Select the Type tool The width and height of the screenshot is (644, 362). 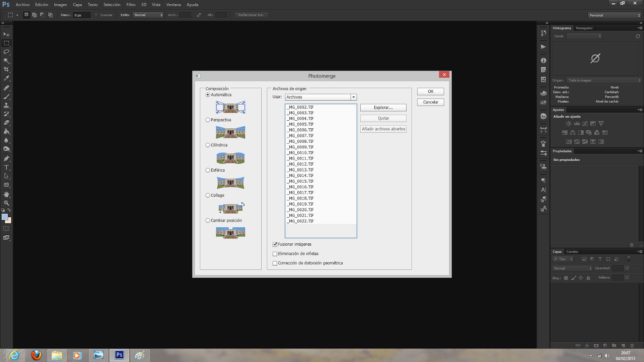click(6, 167)
